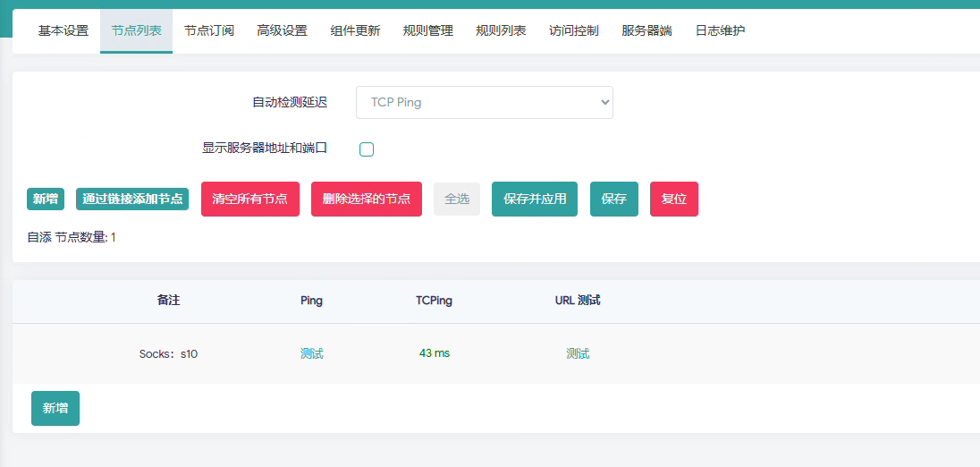Go to the 日志维护 tab

coord(720,30)
